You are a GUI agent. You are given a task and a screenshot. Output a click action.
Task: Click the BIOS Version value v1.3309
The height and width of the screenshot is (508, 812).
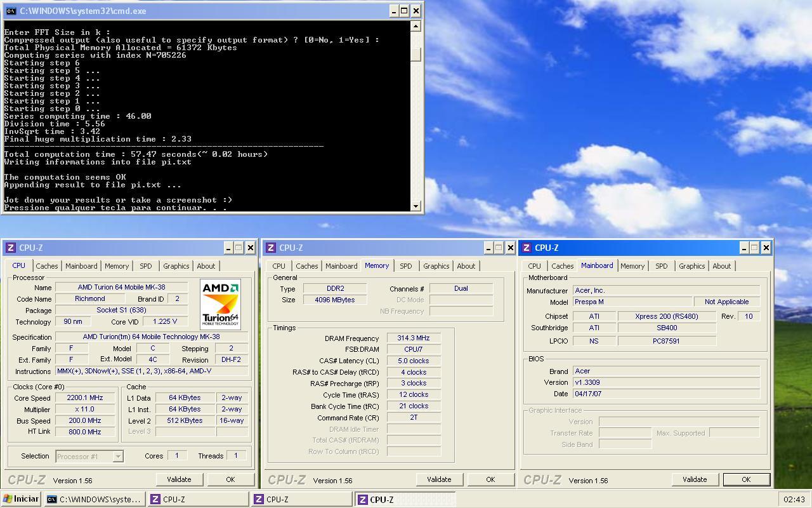point(666,382)
